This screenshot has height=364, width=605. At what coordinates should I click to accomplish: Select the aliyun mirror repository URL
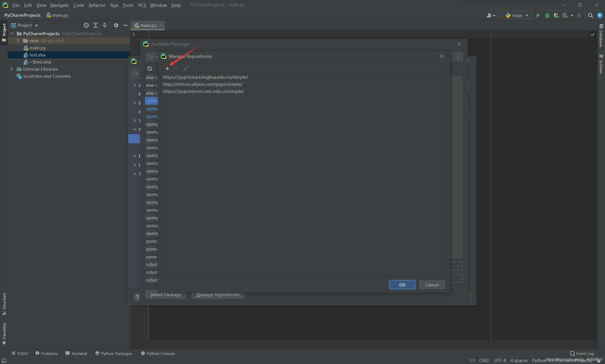pyautogui.click(x=203, y=84)
